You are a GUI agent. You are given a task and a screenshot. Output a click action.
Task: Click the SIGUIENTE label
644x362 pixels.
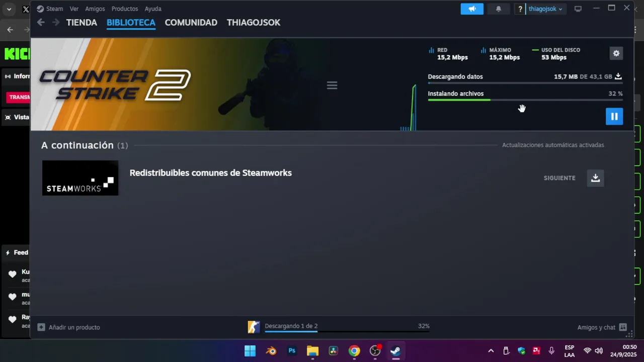pos(559,178)
